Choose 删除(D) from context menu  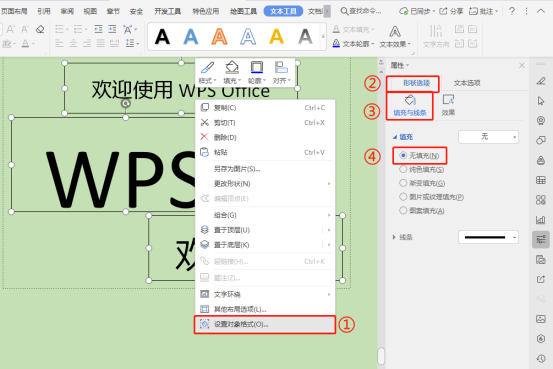point(265,137)
